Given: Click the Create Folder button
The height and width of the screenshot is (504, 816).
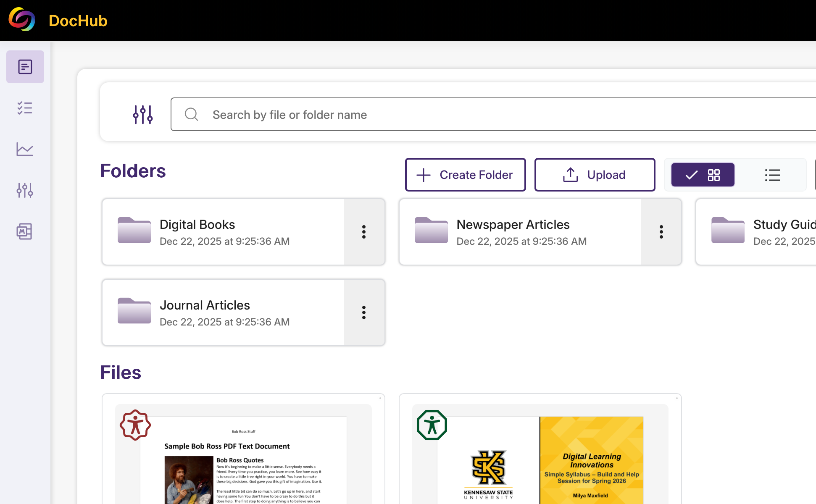Looking at the screenshot, I should click(x=465, y=175).
